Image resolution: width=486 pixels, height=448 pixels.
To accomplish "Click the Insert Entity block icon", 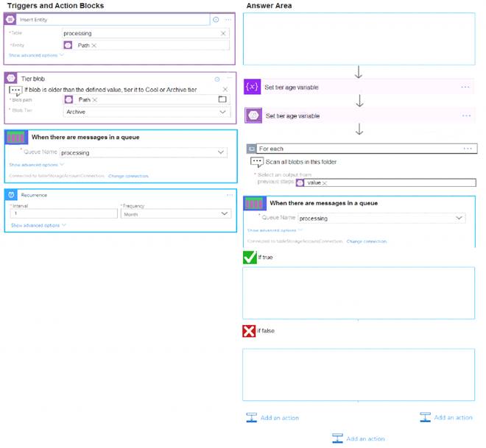I will pyautogui.click(x=11, y=20).
